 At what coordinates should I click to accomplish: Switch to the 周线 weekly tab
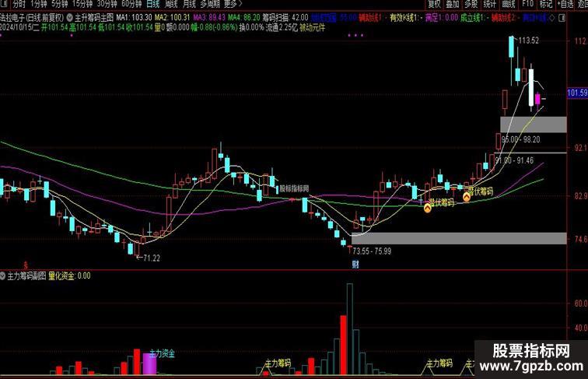coord(171,4)
